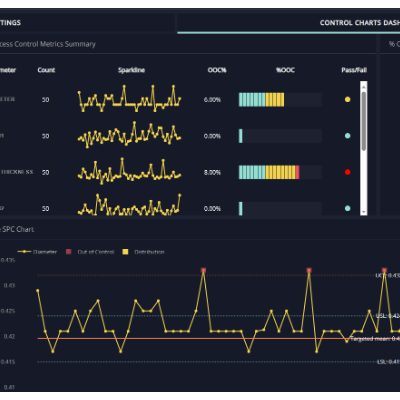Select the THICKNESS parameter row label
Screen dimensions: 400x400
point(17,172)
